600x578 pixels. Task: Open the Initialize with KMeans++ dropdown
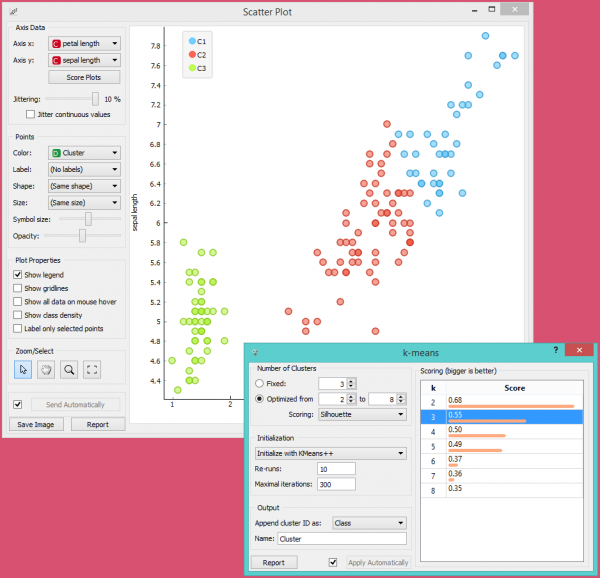point(330,453)
